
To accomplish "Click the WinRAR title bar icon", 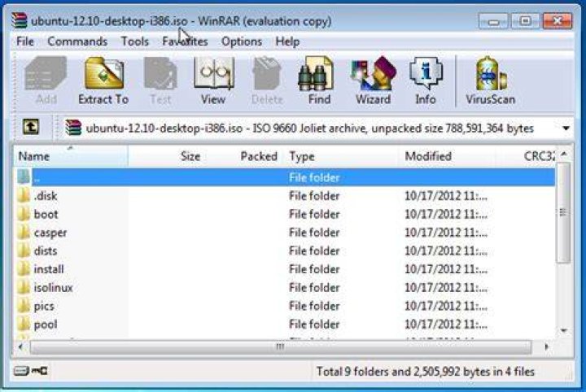I will 19,20.
